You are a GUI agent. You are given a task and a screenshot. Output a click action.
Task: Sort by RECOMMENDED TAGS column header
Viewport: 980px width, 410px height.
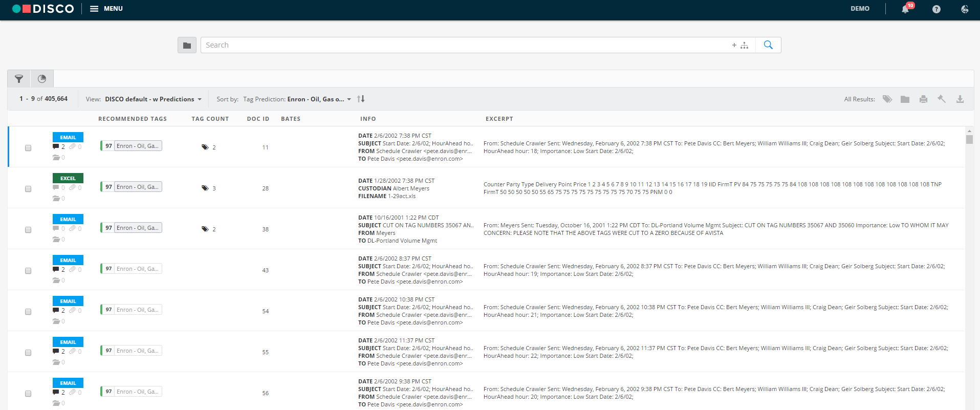click(x=133, y=119)
